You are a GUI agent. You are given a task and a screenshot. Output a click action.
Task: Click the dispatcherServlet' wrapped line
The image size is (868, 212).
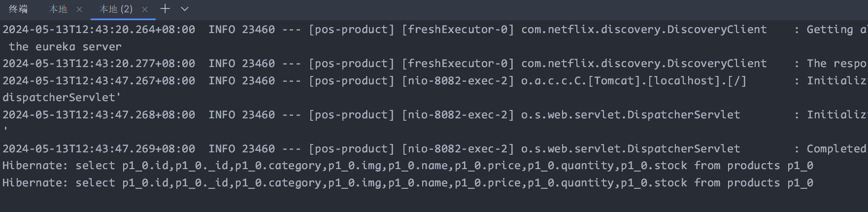(x=62, y=98)
